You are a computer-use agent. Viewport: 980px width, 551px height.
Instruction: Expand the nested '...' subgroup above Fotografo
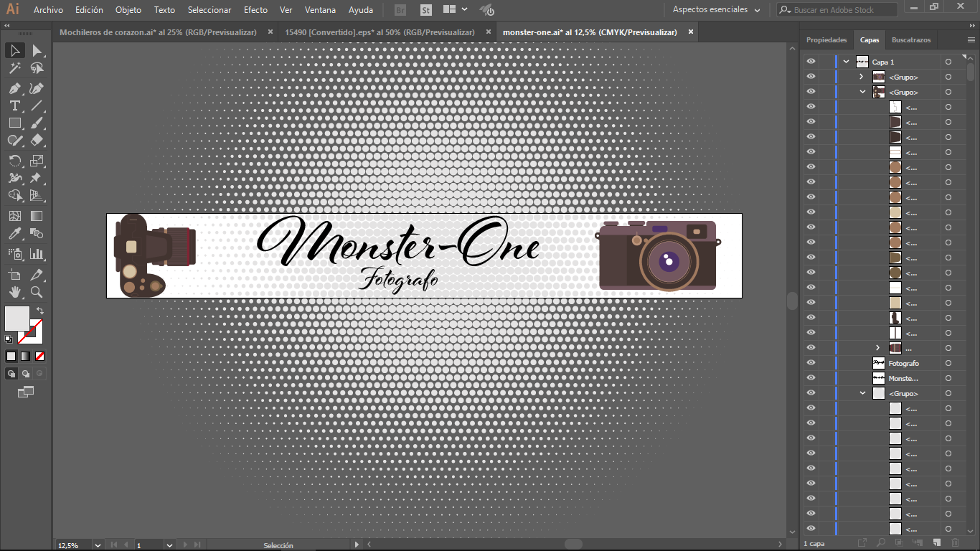(877, 348)
